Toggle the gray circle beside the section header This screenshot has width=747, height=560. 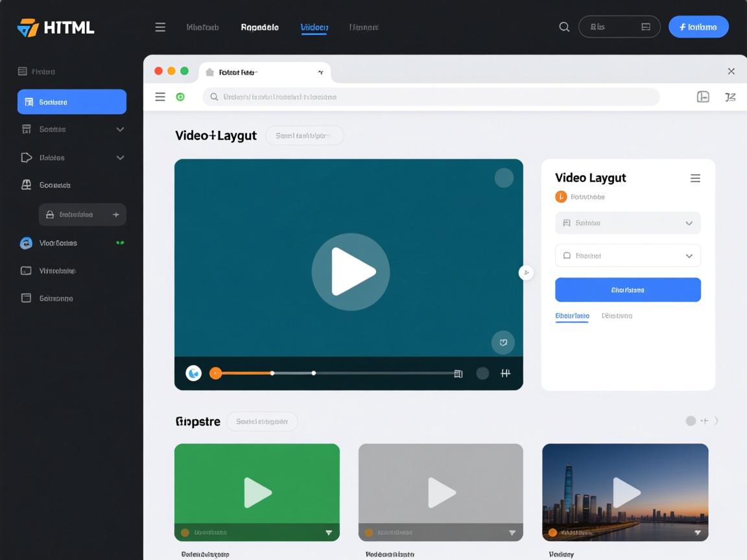point(691,421)
